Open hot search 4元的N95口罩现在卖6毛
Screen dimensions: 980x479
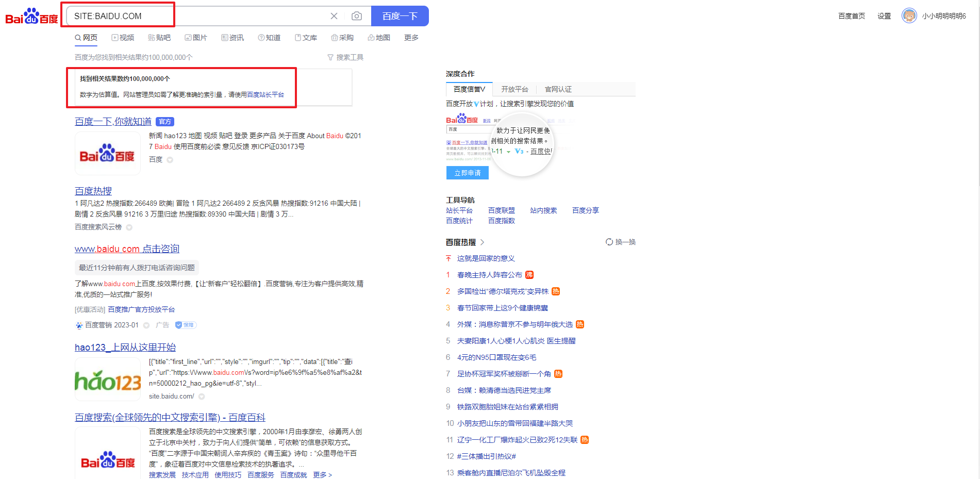(x=497, y=357)
